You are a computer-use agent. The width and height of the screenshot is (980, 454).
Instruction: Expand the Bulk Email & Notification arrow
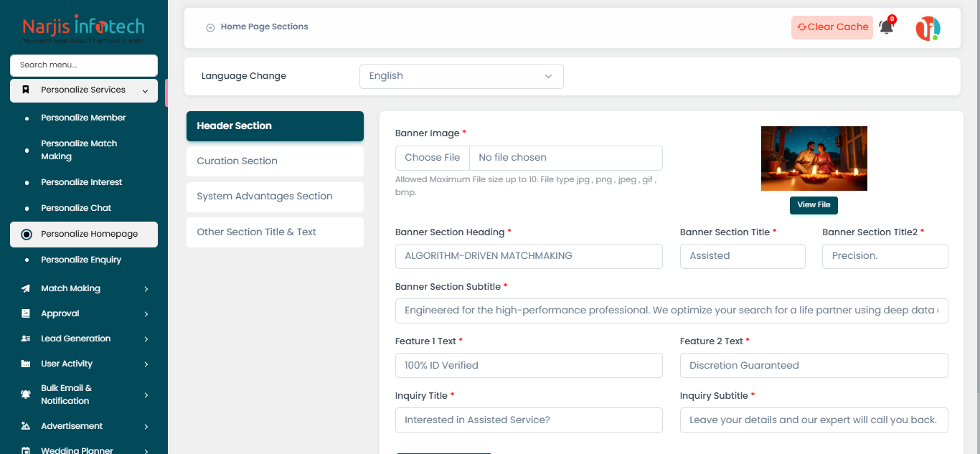146,394
